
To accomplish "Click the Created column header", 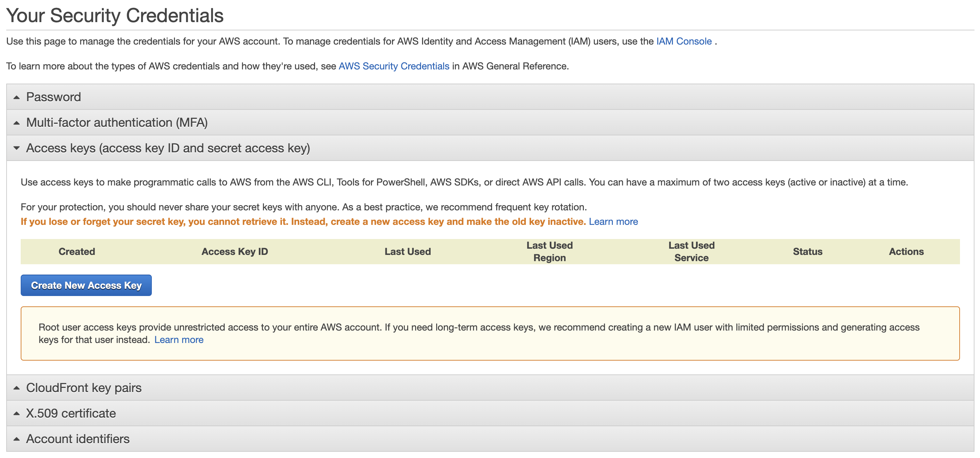I will 77,252.
